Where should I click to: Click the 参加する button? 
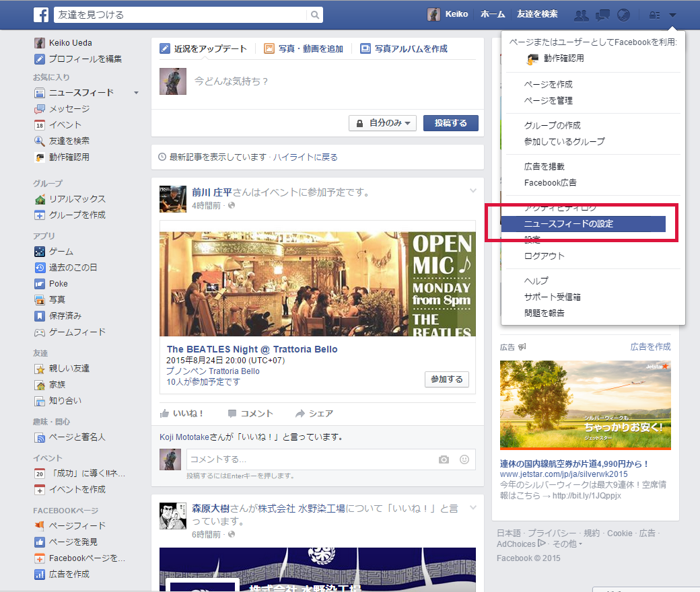coord(447,379)
